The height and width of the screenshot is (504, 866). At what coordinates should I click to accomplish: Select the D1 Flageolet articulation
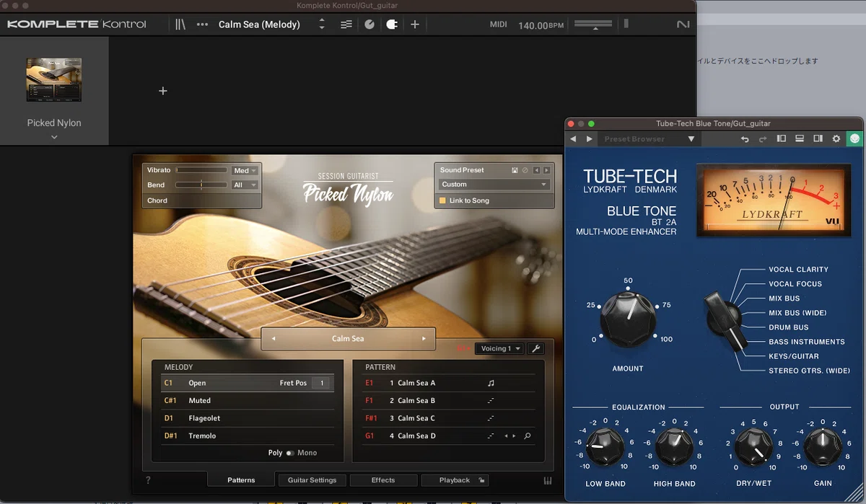[x=247, y=418]
